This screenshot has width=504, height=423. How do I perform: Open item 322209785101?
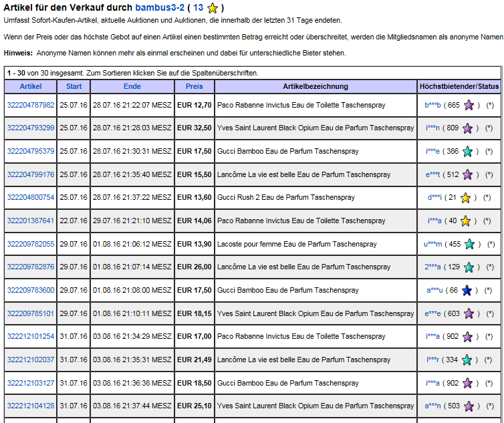click(x=31, y=313)
